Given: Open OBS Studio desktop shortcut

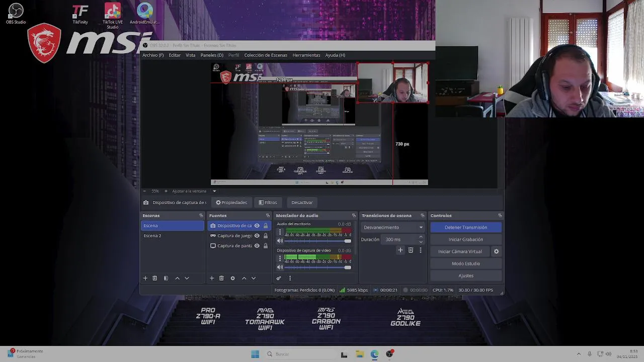Looking at the screenshot, I should point(16,14).
